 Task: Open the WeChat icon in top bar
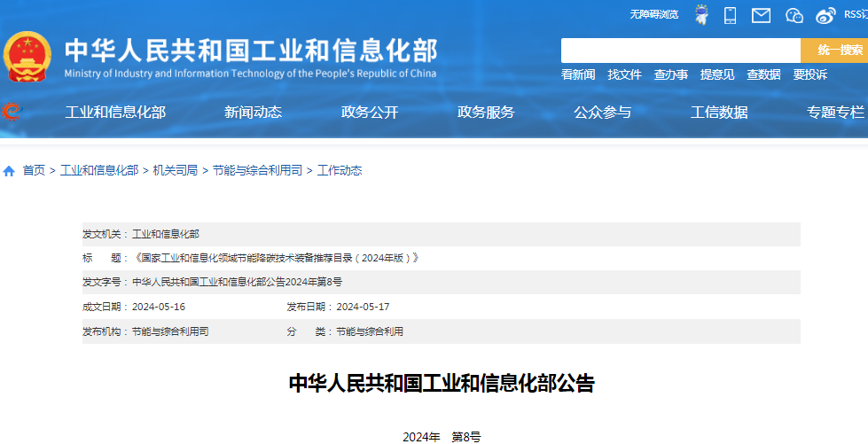[x=794, y=15]
